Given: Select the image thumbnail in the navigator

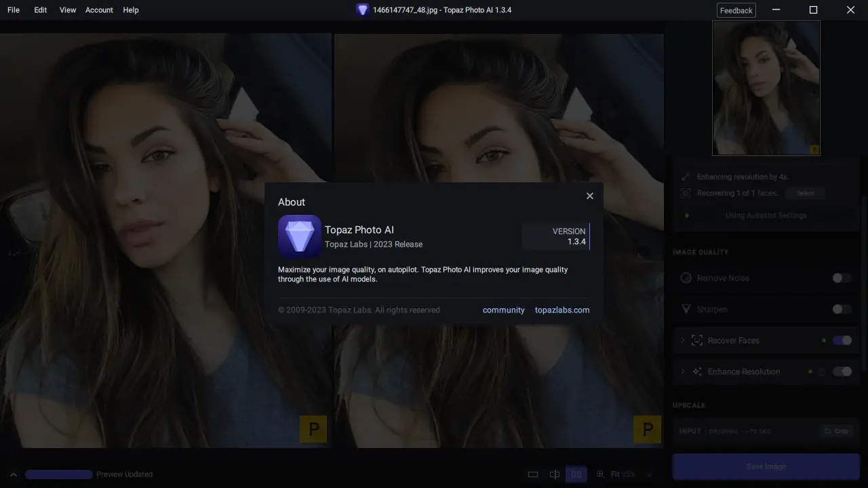Looking at the screenshot, I should (766, 88).
